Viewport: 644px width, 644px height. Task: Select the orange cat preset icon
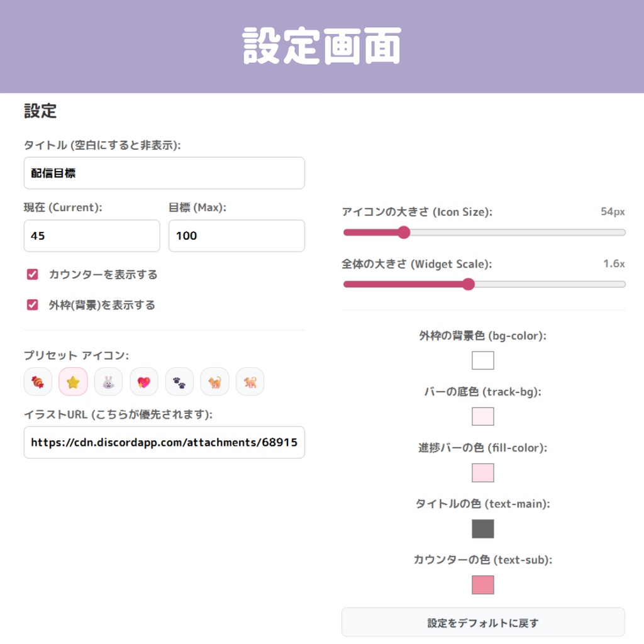214,382
